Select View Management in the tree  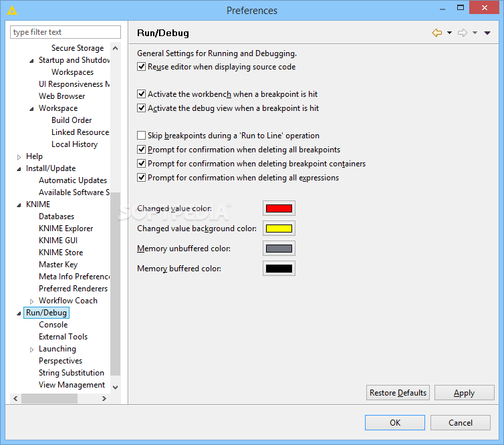(x=72, y=385)
